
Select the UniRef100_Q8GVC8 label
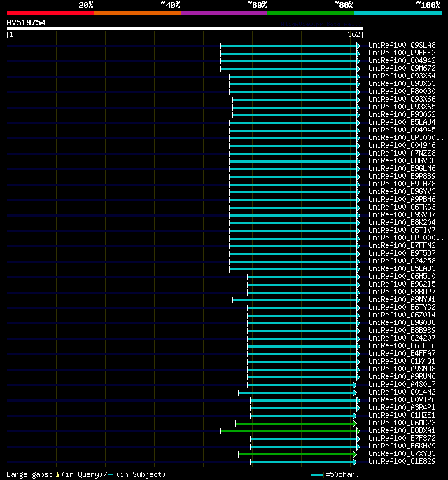click(x=402, y=160)
